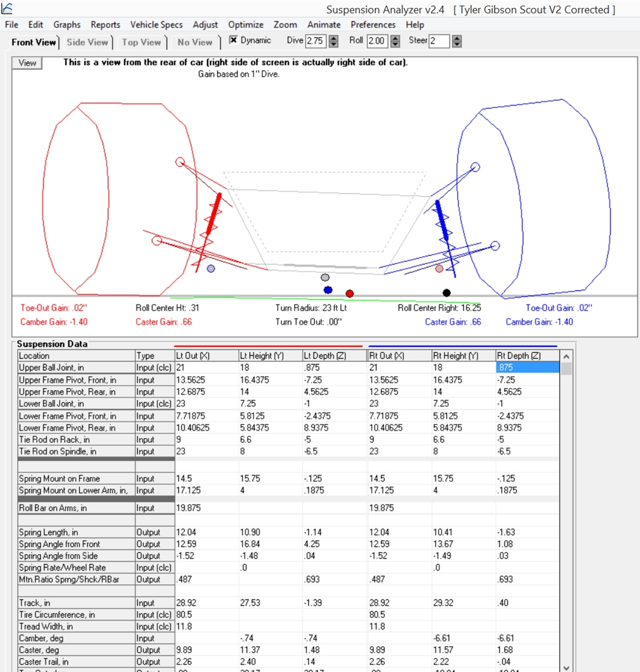Click the black roll center dot

(447, 293)
